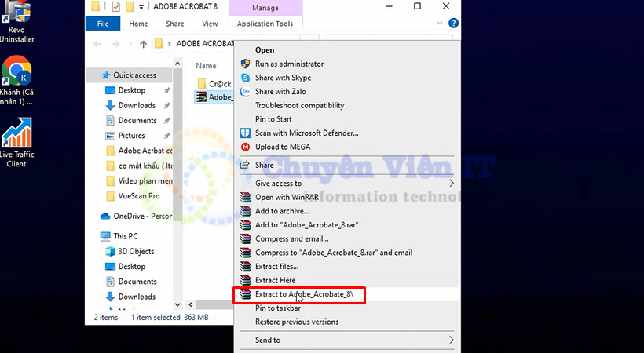Viewport: 644px width, 353px height.
Task: Click the Microsoft Defender shield icon
Action: [x=245, y=133]
